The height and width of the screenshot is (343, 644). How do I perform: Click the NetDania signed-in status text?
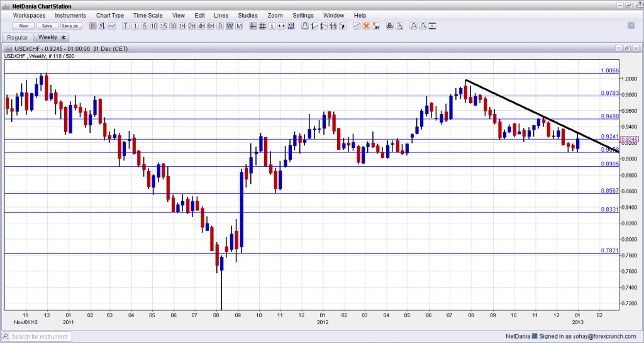point(571,336)
